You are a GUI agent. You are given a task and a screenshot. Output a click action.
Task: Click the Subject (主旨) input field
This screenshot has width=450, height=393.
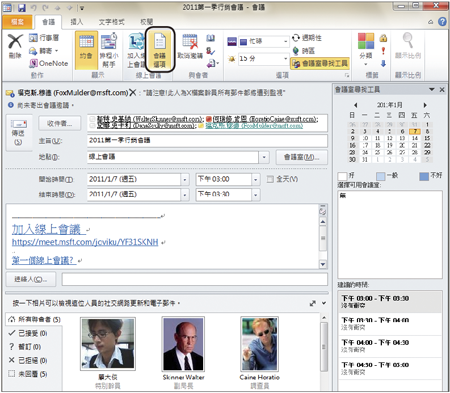click(x=207, y=141)
